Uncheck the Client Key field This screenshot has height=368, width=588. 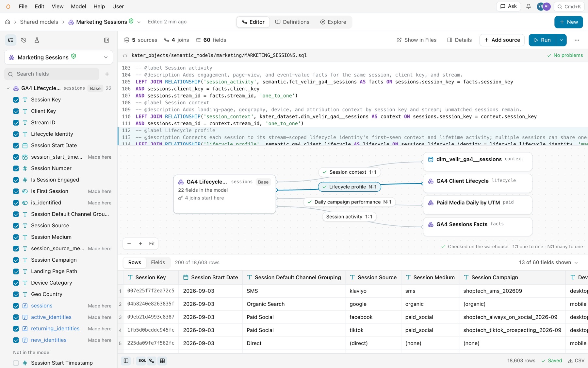click(16, 111)
